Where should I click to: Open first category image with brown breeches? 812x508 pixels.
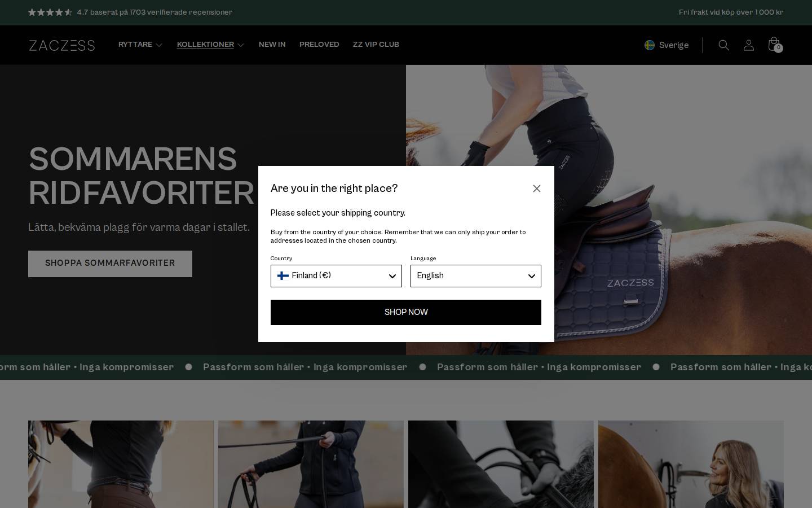click(121, 464)
